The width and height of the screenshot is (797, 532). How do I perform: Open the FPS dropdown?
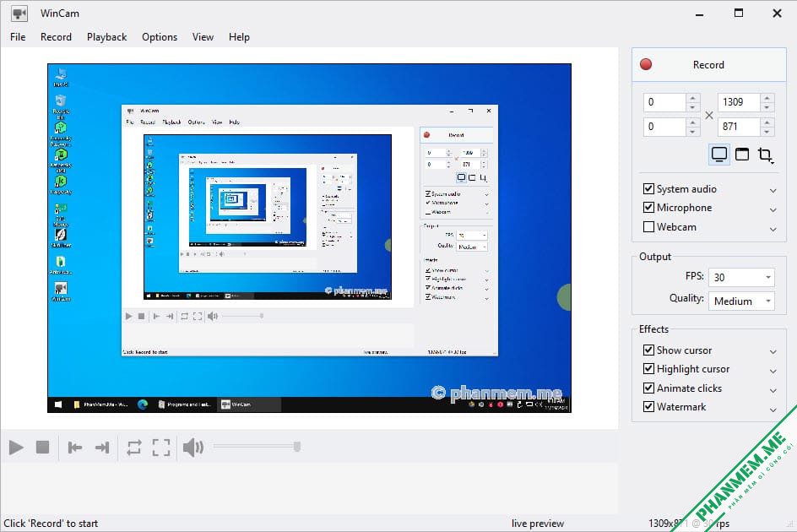(741, 277)
